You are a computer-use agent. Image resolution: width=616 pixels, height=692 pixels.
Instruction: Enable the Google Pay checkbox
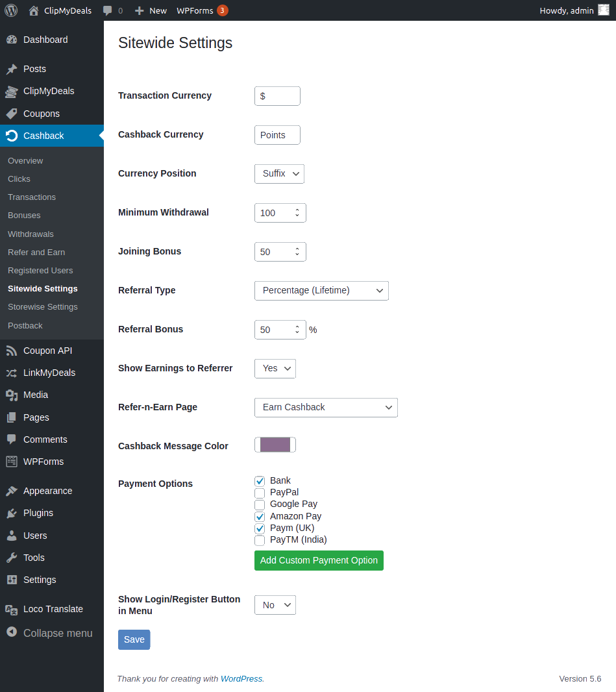pyautogui.click(x=260, y=504)
